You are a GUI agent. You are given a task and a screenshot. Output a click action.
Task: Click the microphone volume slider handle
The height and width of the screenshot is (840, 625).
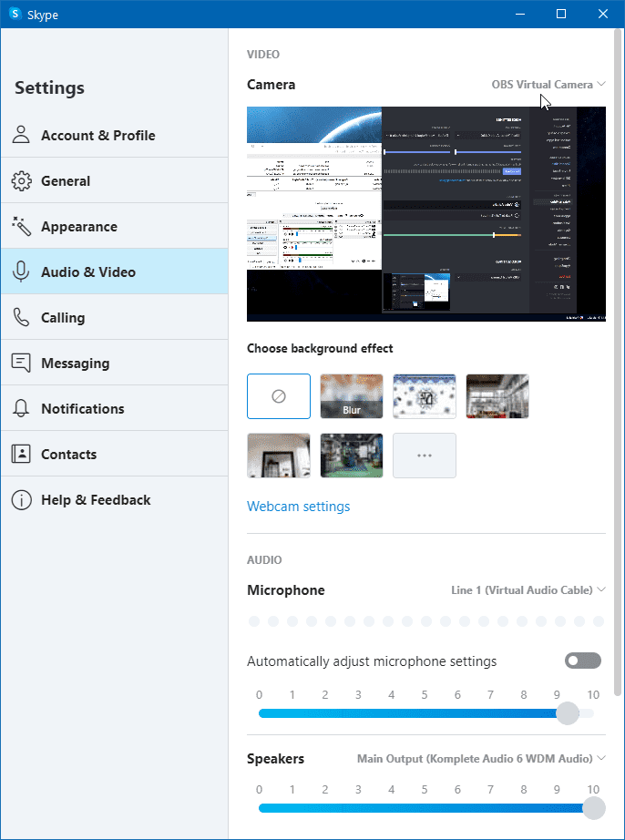click(x=568, y=713)
